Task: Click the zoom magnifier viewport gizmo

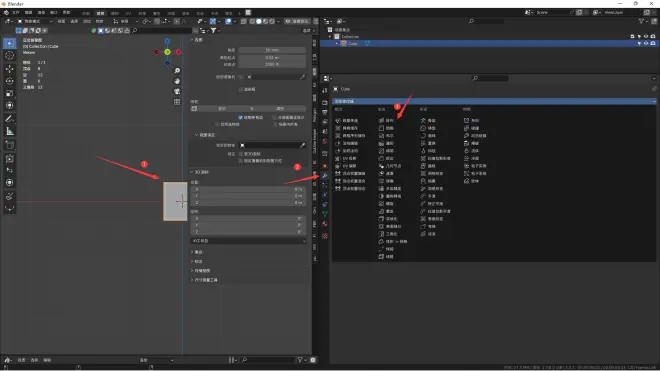Action: 177,71
